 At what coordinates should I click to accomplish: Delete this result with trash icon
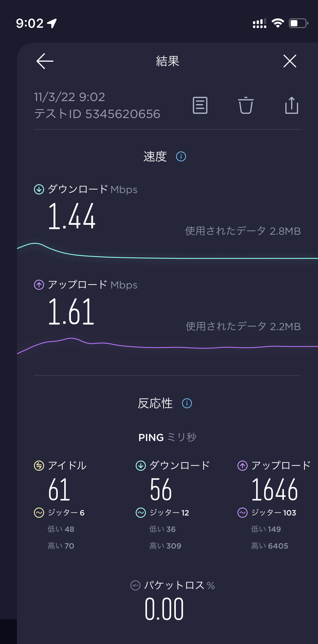click(x=246, y=105)
